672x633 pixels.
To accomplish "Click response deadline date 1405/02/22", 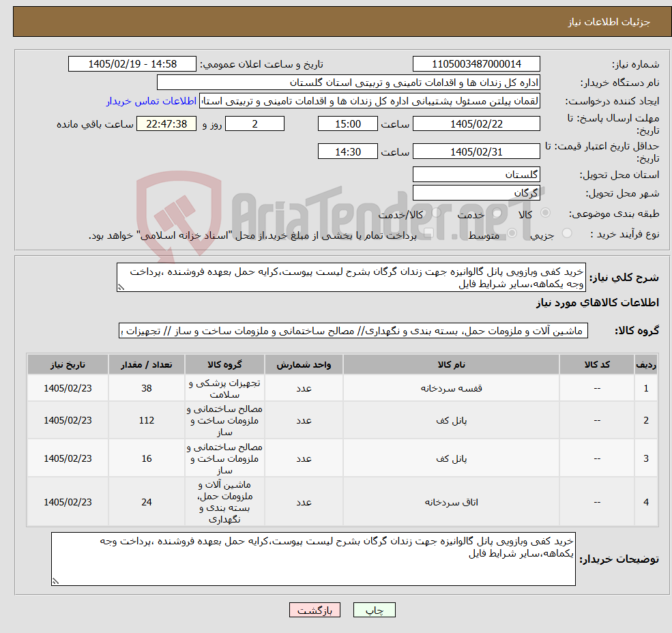I will click(x=476, y=124).
